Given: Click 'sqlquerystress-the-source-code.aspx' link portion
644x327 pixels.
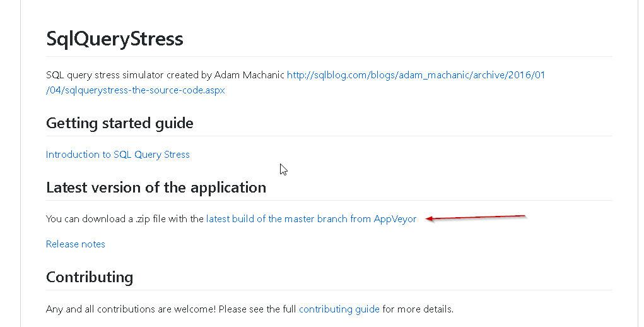Looking at the screenshot, I should [x=143, y=90].
